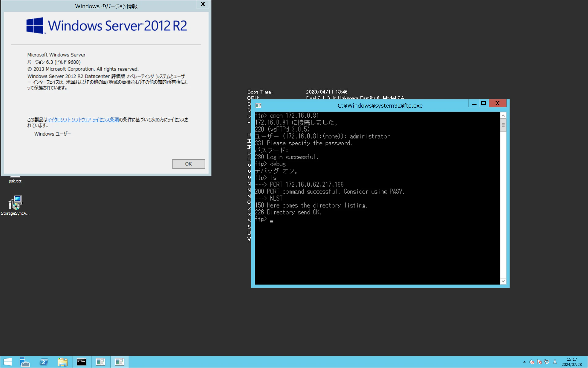Click the network tray icon
Viewport: 588px width, 368px height.
tap(547, 362)
